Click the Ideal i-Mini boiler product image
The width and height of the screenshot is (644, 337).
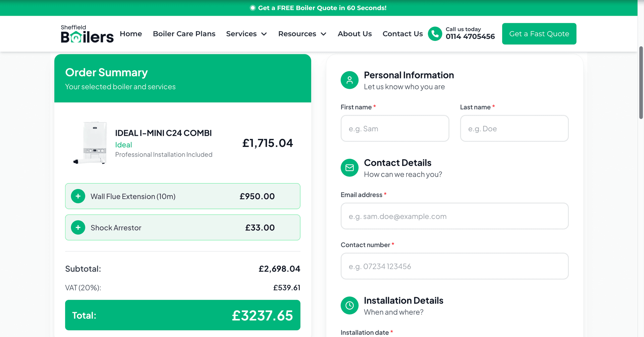coord(91,143)
